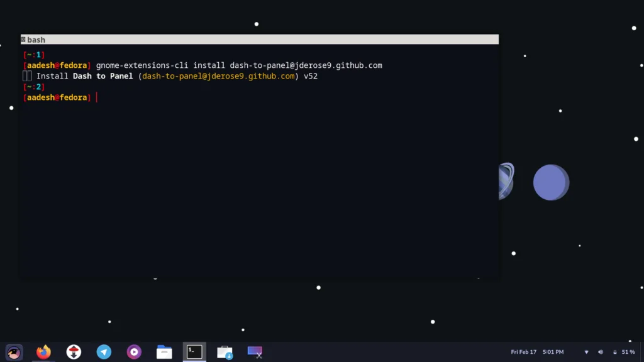
Task: Open the screenshot tool from the taskbar
Action: pyautogui.click(x=254, y=352)
